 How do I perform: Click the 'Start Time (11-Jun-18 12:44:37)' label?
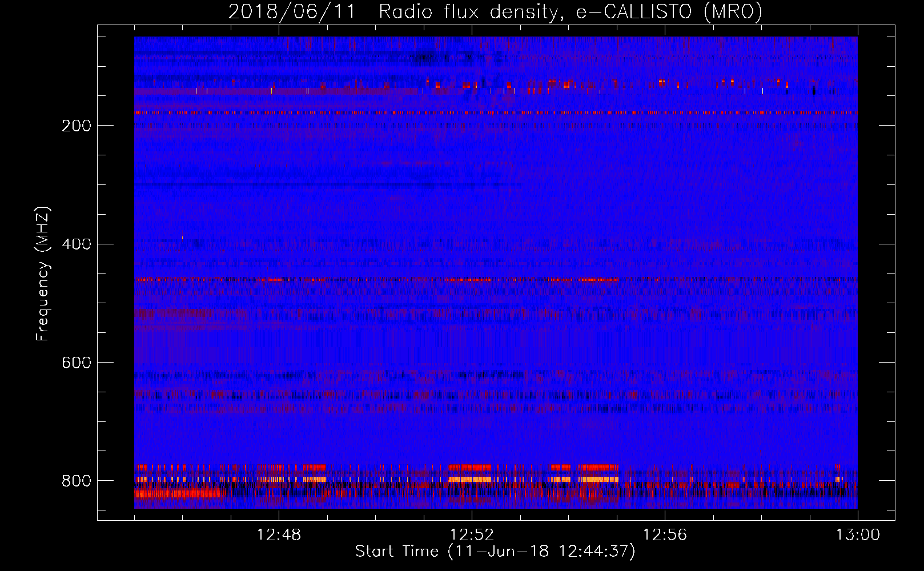tap(495, 552)
